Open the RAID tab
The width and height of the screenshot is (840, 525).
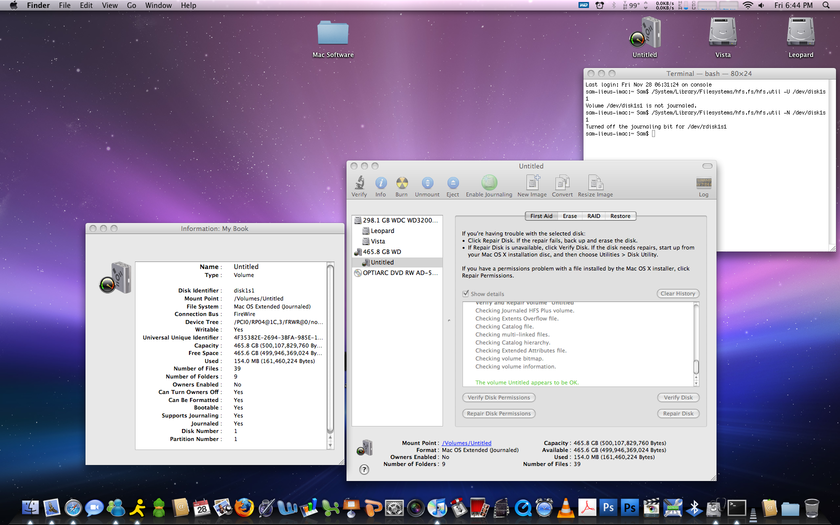594,216
